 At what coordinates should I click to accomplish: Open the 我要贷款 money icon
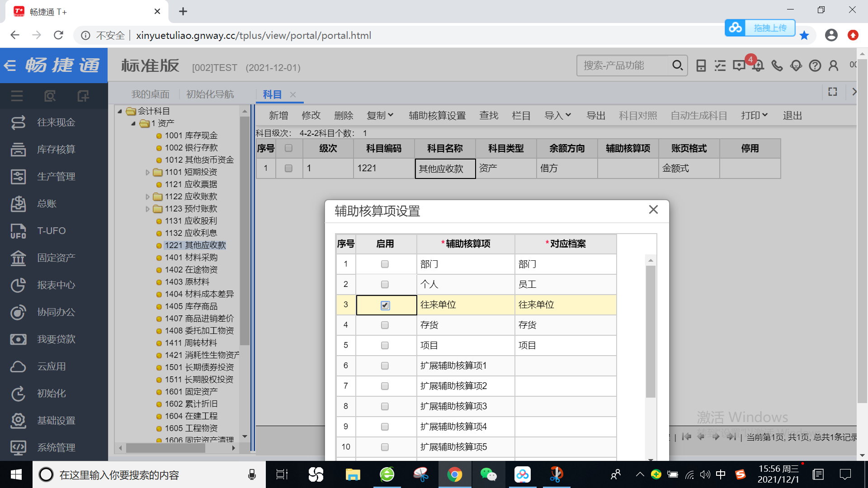pos(18,339)
